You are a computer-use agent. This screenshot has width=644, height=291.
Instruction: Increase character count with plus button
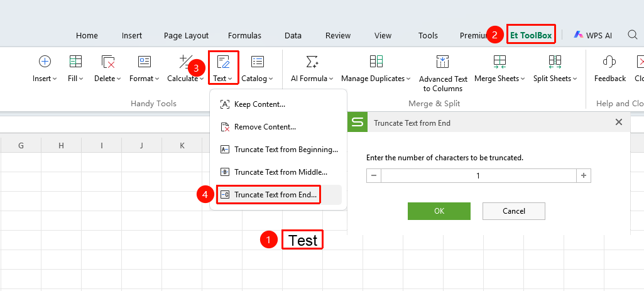(584, 175)
